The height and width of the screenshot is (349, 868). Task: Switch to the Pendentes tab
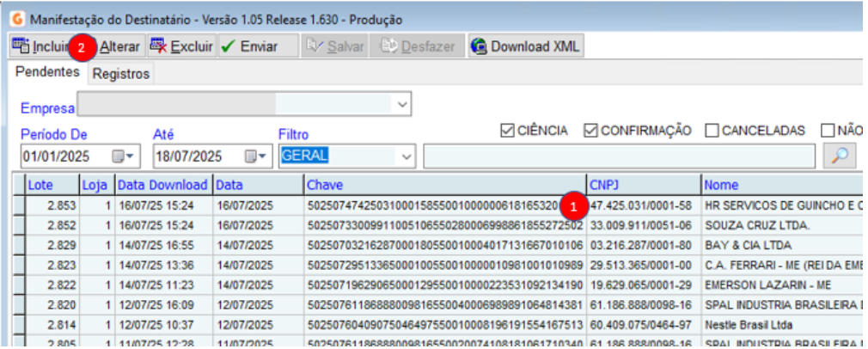click(47, 72)
